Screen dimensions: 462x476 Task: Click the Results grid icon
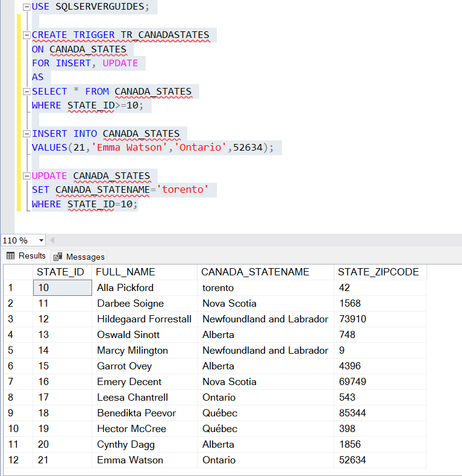(x=11, y=256)
